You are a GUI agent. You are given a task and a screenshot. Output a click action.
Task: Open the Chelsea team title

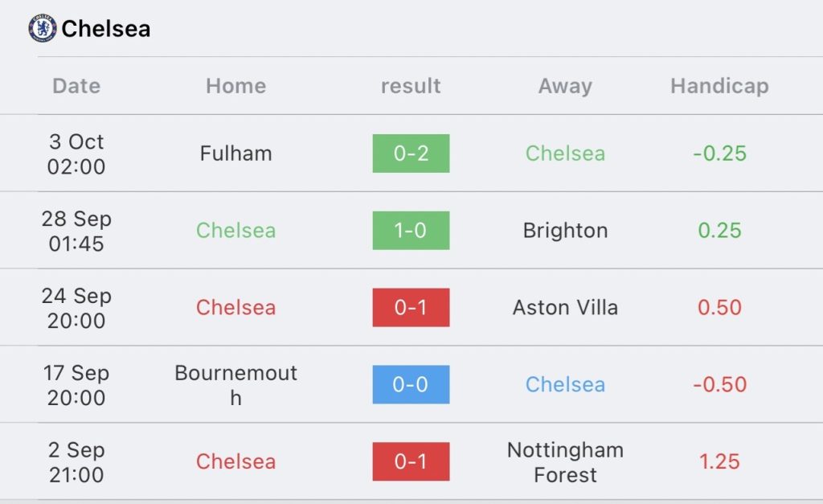(106, 29)
